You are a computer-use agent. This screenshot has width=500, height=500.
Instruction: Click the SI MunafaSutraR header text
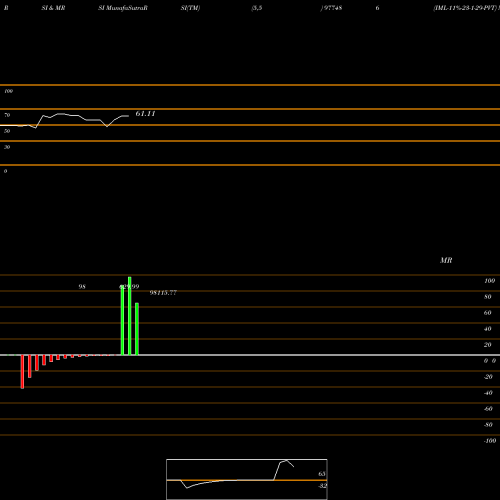click(x=123, y=8)
